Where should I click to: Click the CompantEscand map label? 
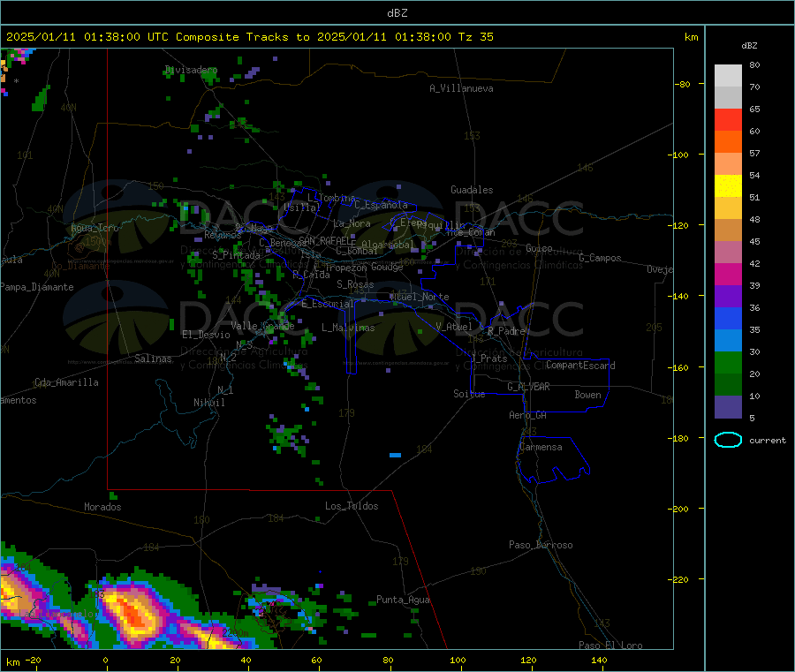(580, 366)
